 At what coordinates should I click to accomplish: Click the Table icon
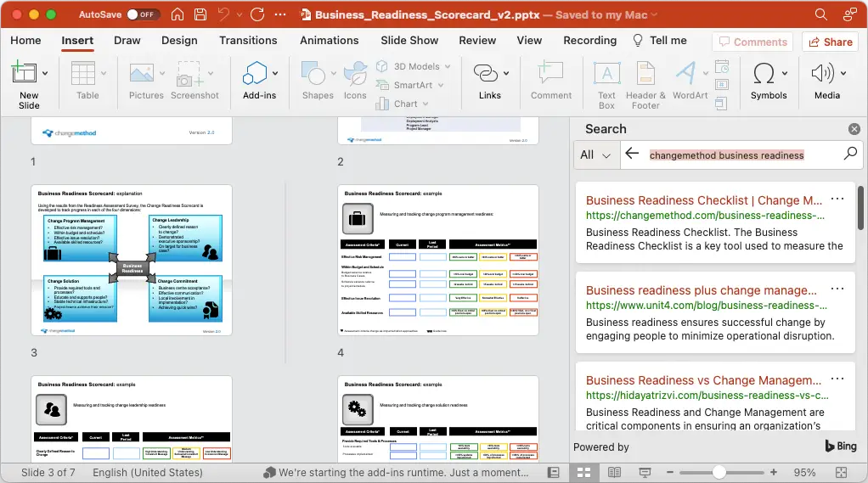[83, 73]
